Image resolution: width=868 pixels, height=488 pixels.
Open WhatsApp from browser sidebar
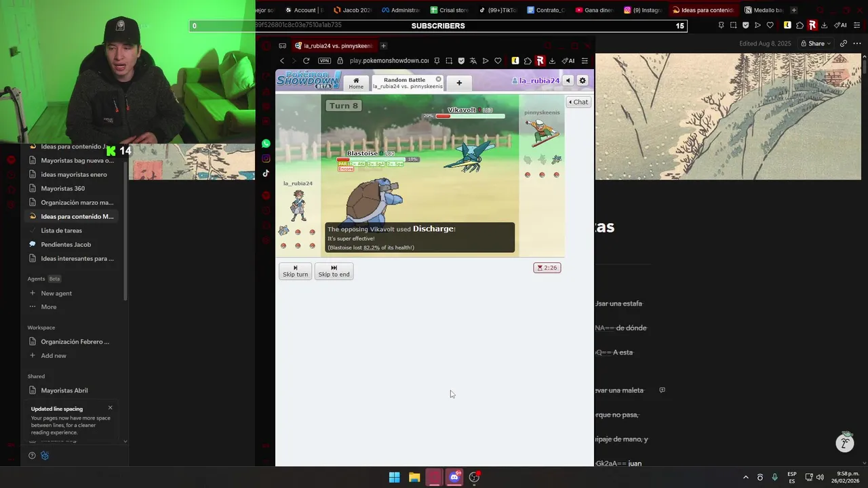point(266,144)
